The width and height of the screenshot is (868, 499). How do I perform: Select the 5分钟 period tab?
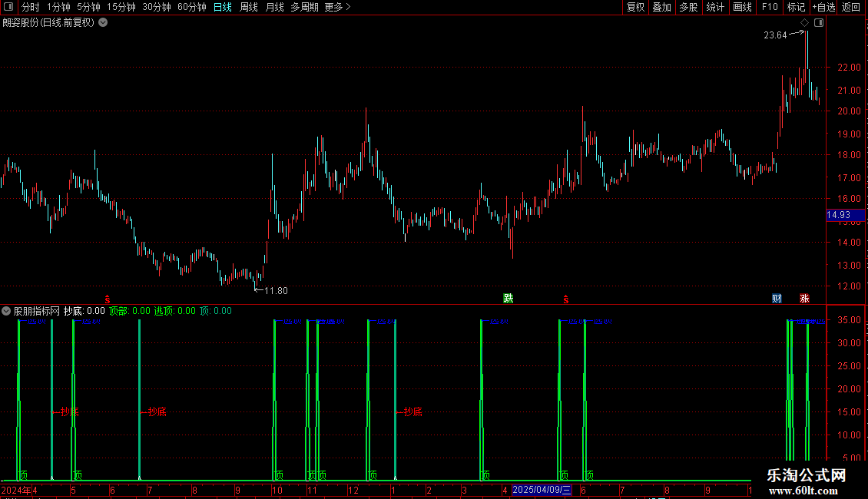coord(88,7)
